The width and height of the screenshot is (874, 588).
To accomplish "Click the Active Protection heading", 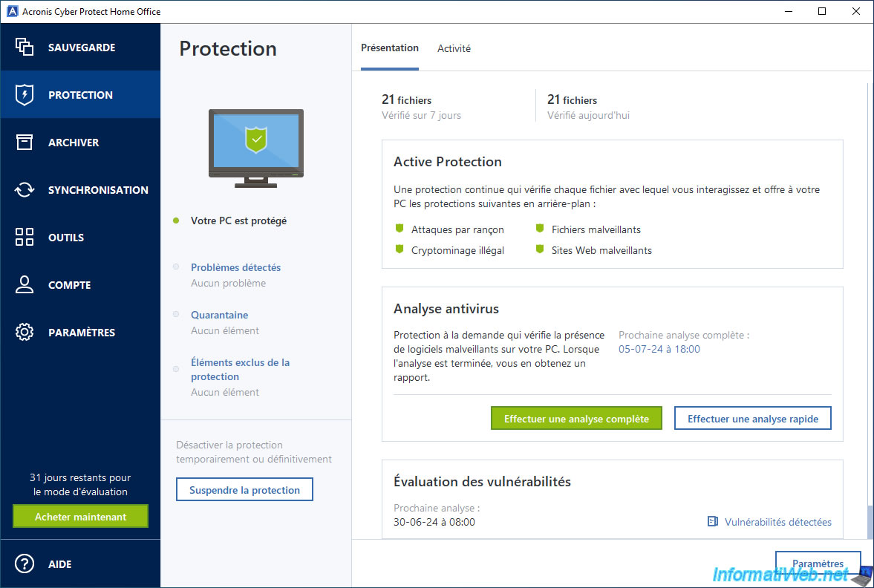I will click(448, 162).
